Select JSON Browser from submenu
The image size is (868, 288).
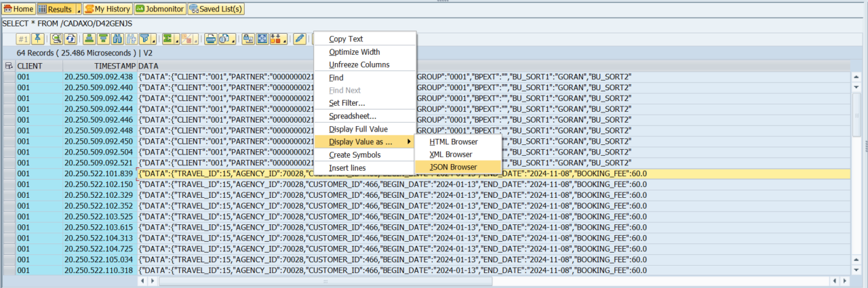pos(453,167)
